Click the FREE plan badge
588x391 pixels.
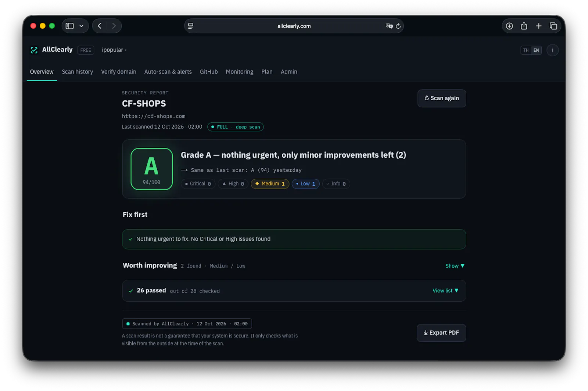point(86,50)
